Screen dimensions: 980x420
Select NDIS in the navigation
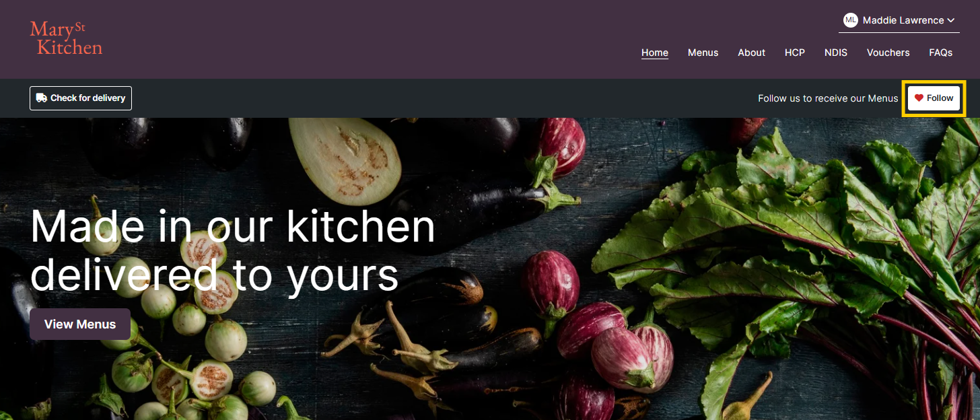836,53
